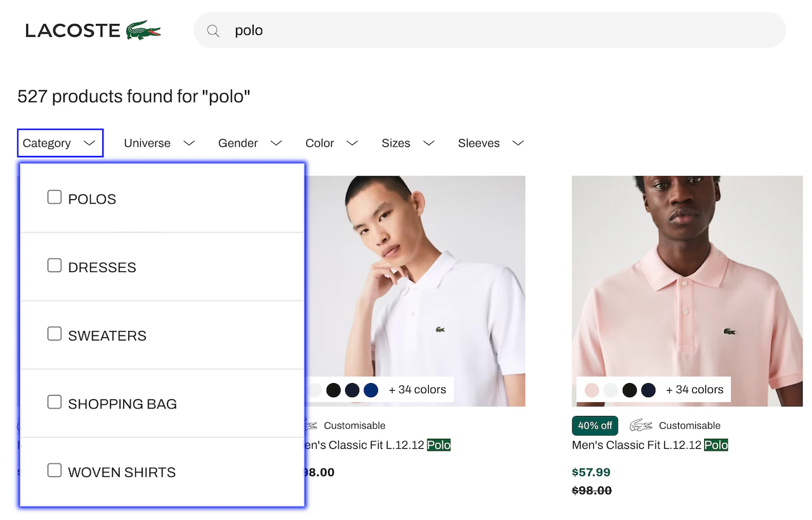Enable the DRESSES filter
Viewport: 812px width, 520px height.
point(54,265)
